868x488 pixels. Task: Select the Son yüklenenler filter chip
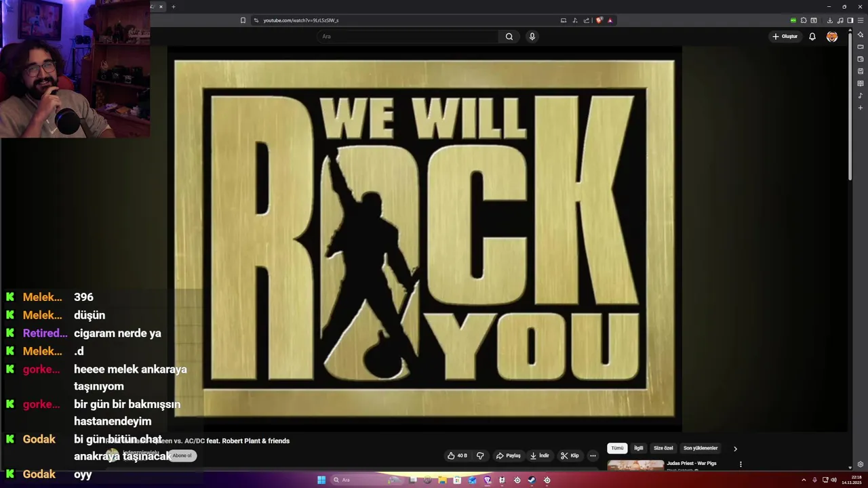click(701, 448)
